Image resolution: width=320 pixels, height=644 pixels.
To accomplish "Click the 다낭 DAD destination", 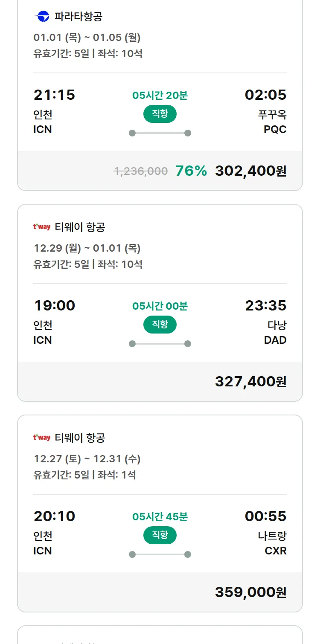I will pyautogui.click(x=276, y=332).
